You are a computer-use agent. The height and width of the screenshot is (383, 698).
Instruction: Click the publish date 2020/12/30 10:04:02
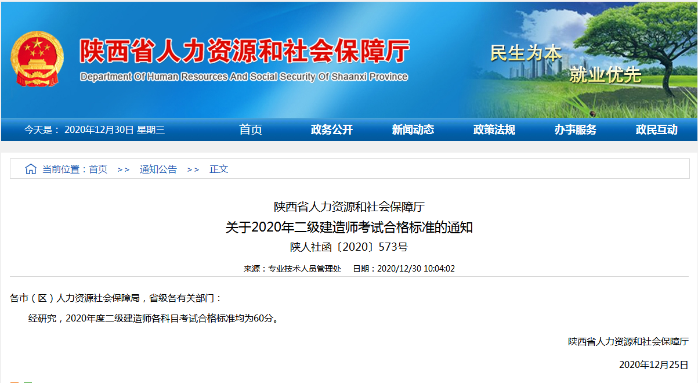[x=416, y=269]
